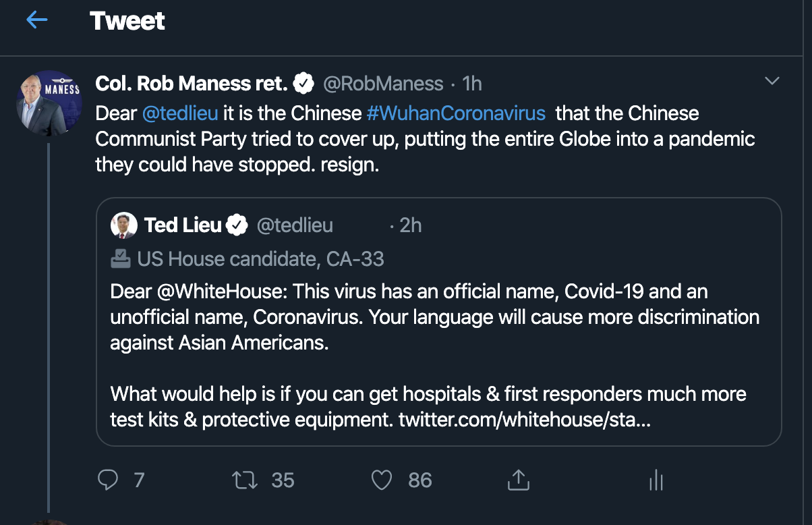Click the US House candidate label
This screenshot has height=525, width=812.
[260, 258]
